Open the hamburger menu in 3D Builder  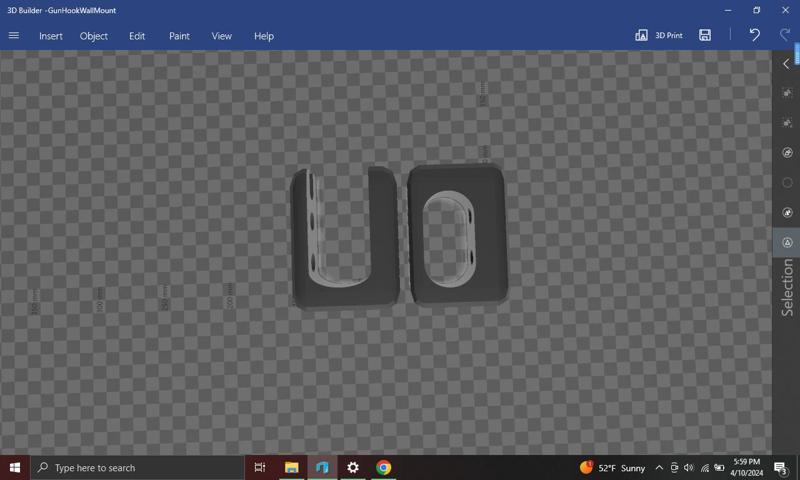[x=14, y=36]
